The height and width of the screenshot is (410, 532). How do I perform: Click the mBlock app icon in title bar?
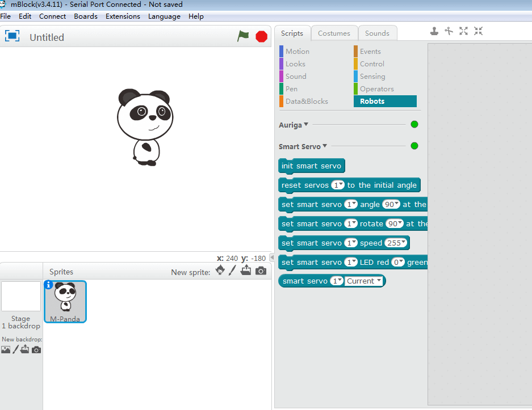point(3,4)
